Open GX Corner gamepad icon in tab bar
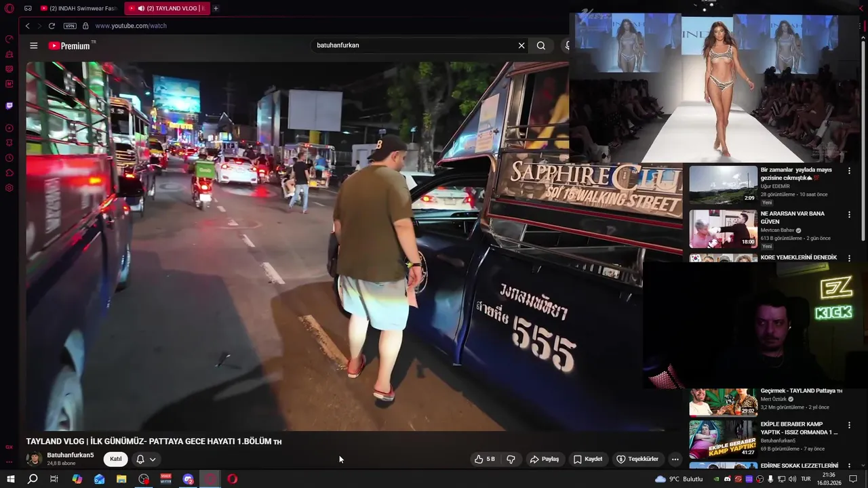The width and height of the screenshot is (868, 488). (x=28, y=8)
